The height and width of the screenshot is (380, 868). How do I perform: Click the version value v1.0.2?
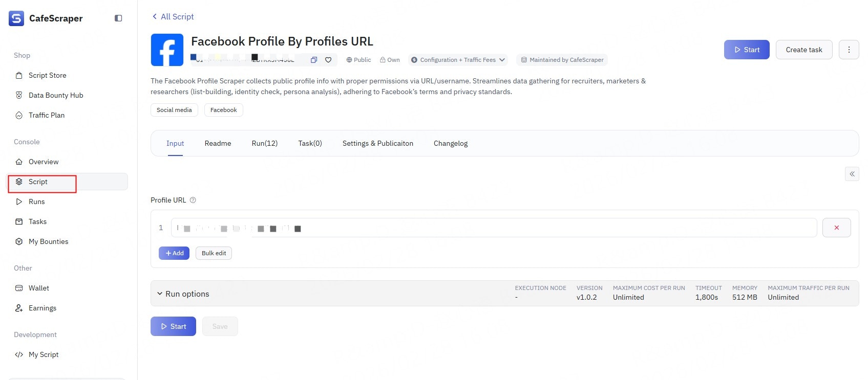click(x=587, y=297)
